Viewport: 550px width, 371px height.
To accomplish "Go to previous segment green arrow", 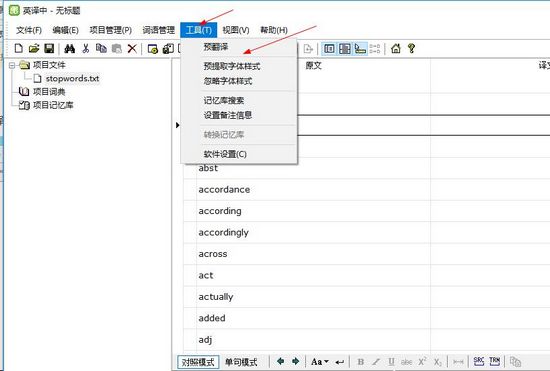I will point(280,361).
